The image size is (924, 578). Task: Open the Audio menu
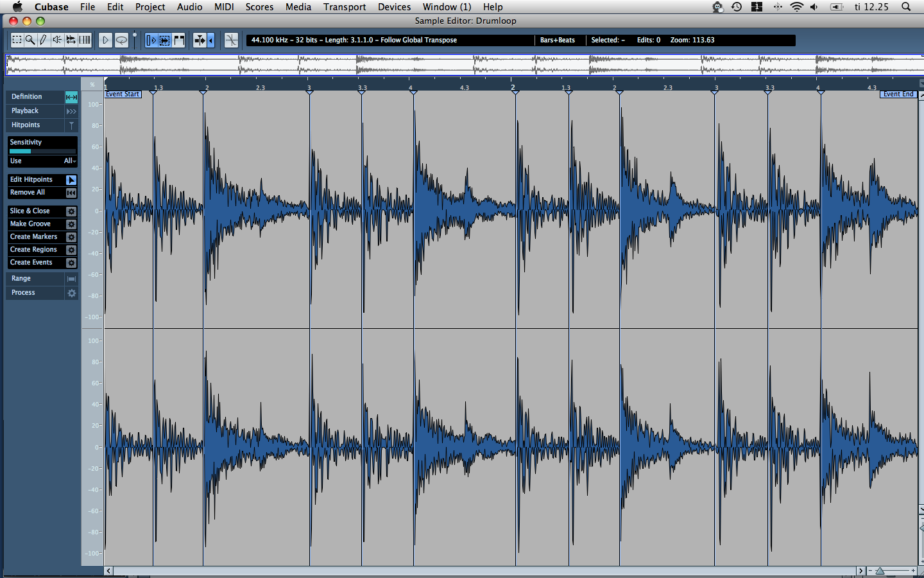[189, 6]
